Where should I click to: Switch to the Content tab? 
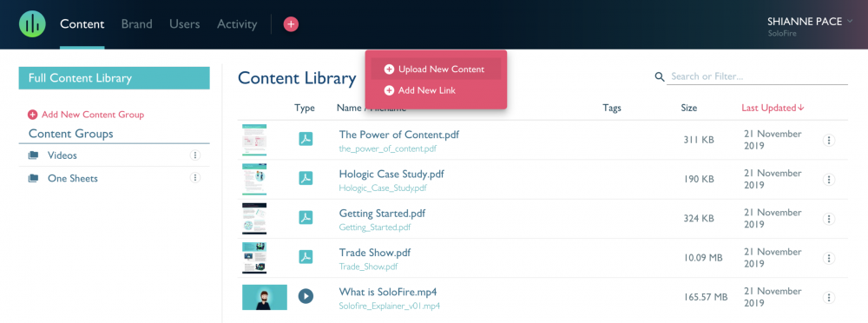pos(82,24)
